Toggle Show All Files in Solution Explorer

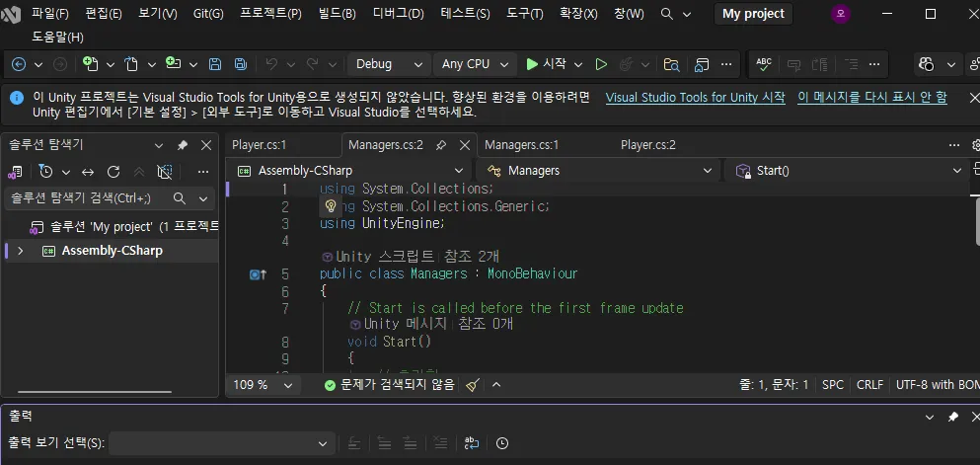(165, 172)
